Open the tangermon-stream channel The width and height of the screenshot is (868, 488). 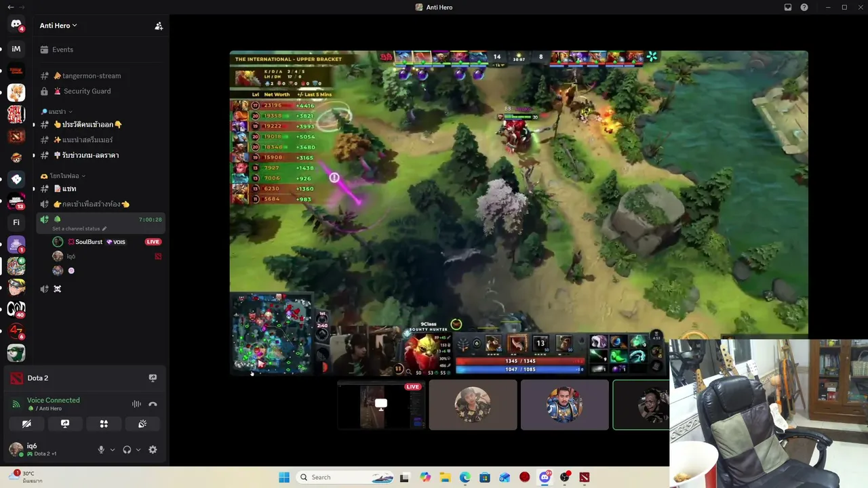(100, 76)
